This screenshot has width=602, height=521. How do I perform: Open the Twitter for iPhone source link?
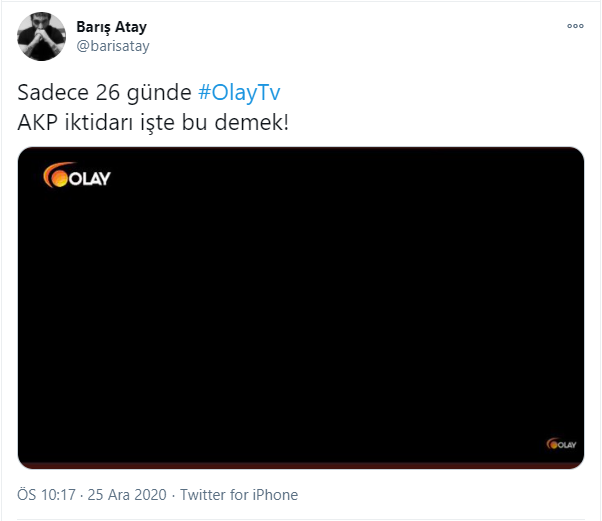[x=239, y=495]
